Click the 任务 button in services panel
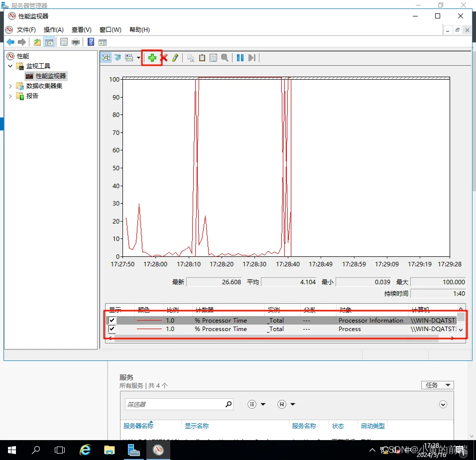This screenshot has width=476, height=460. tap(437, 385)
